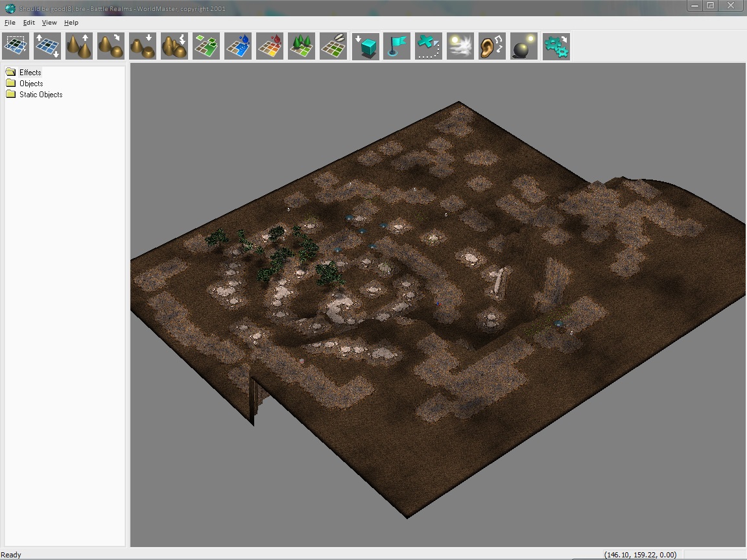Click the Ready status bar text
Screen dimensions: 747x560
[x=11, y=555]
